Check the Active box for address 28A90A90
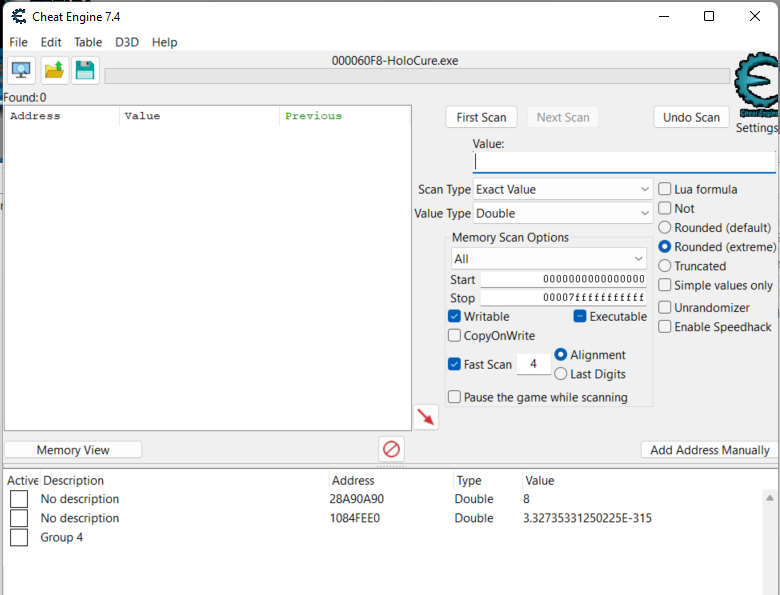 tap(19, 499)
